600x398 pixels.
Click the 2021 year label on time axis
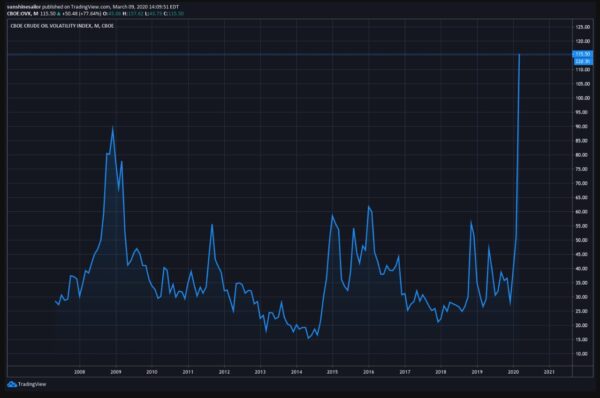[x=549, y=372]
